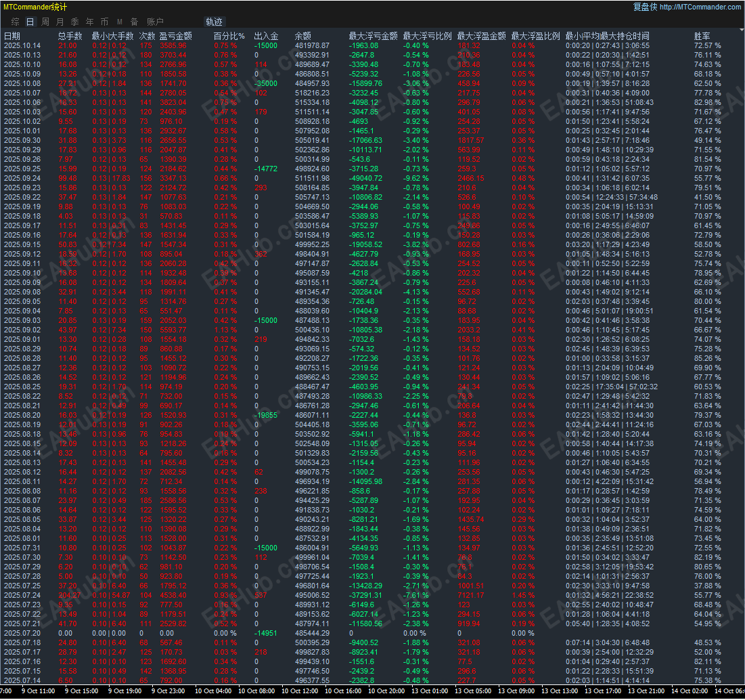Click the 出入金 column header
This screenshot has width=745, height=700.
click(266, 36)
